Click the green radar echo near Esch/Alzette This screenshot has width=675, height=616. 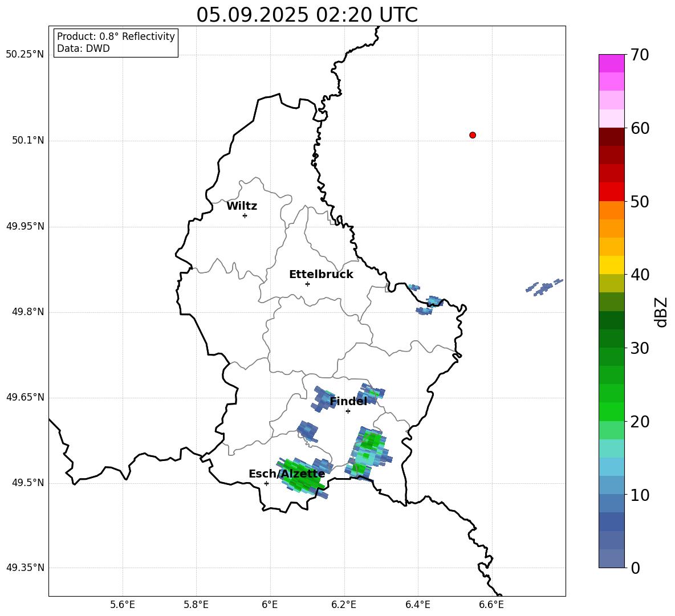coord(303,476)
